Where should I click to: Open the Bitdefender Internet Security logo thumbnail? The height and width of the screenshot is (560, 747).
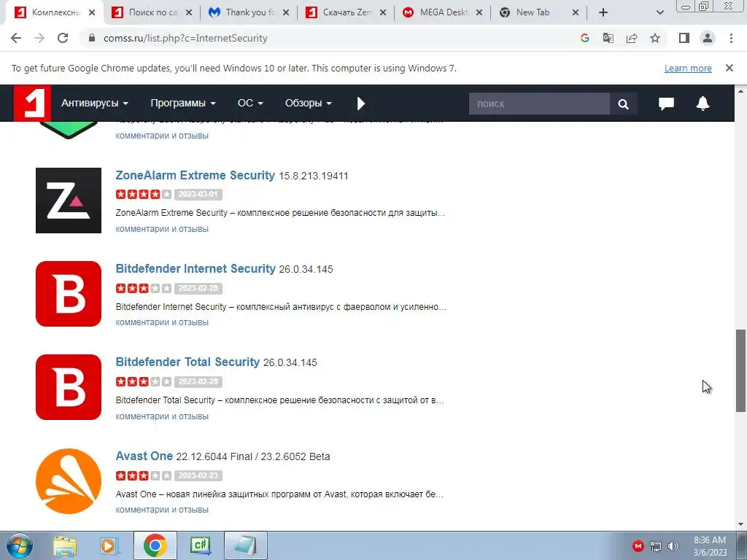69,294
